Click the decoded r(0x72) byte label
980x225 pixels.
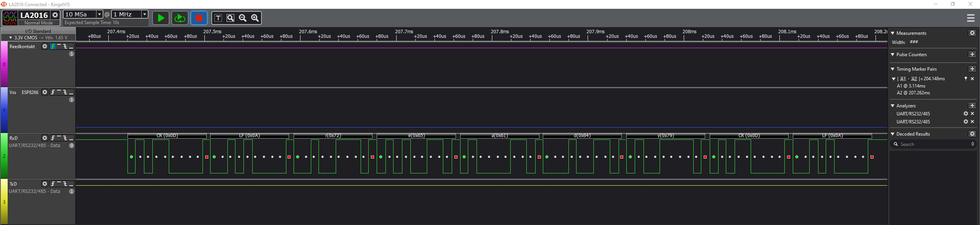point(333,136)
